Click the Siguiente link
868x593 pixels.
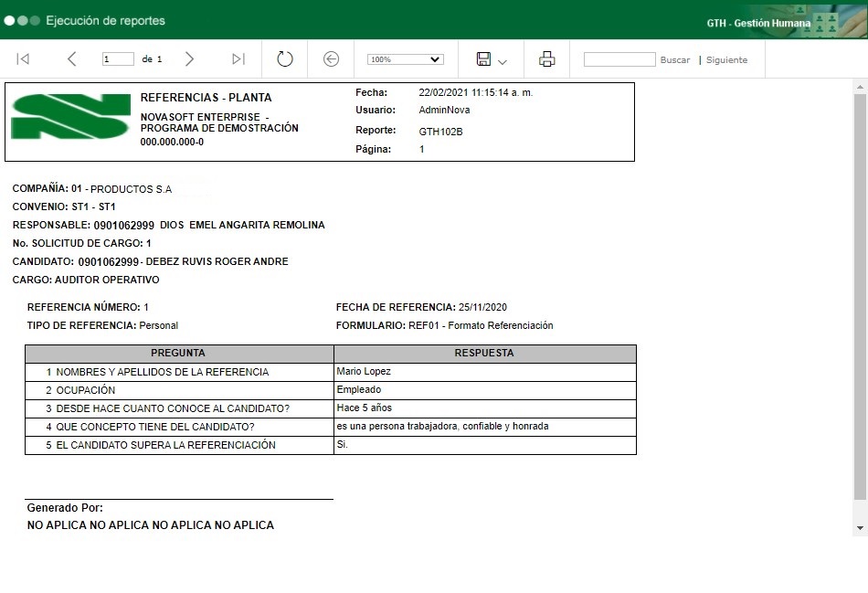(x=726, y=59)
